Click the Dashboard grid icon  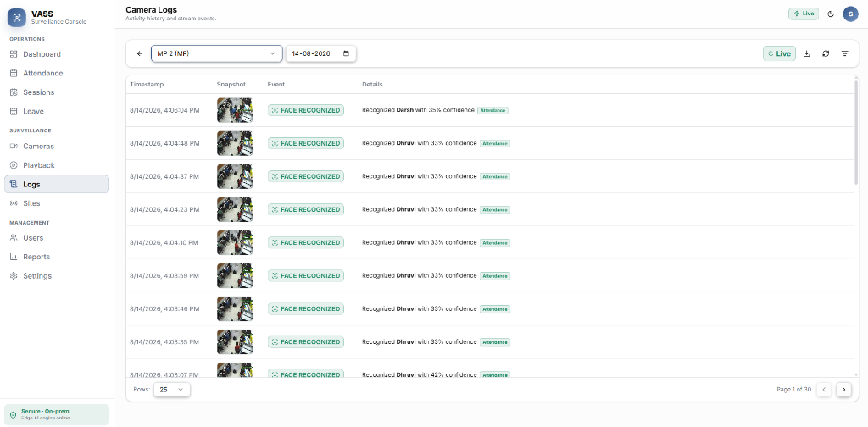tap(14, 54)
